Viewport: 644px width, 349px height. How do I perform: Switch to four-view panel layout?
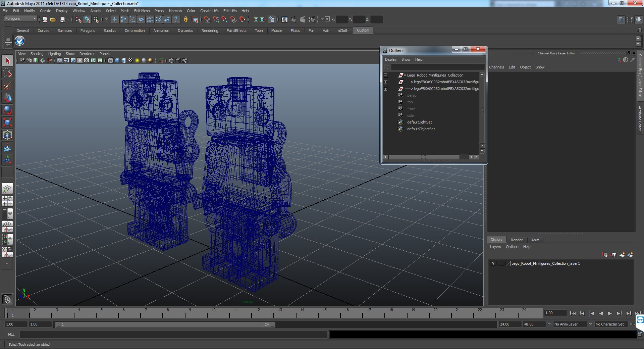pyautogui.click(x=7, y=201)
